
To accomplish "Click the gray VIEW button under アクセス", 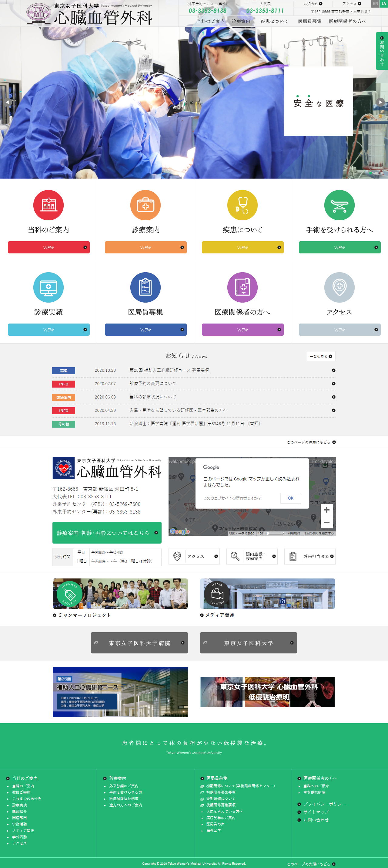I will coord(339,330).
